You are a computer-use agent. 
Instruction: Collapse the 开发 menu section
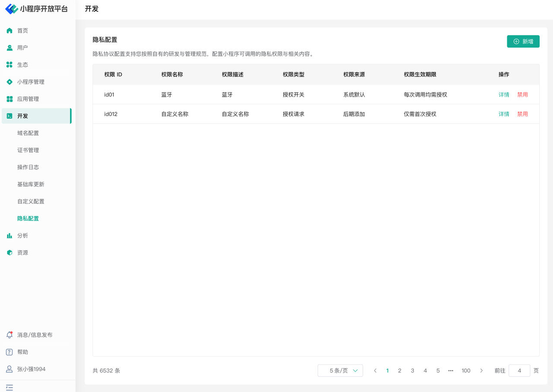[36, 116]
